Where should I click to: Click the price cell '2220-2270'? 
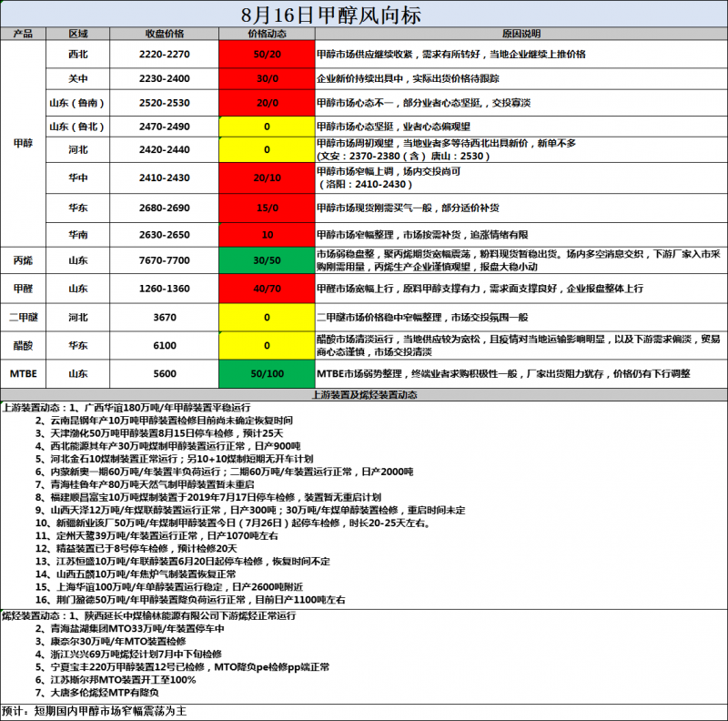tap(165, 54)
